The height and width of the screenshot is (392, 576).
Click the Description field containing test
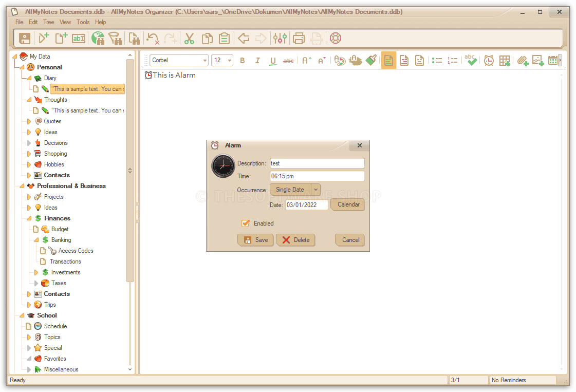(317, 163)
